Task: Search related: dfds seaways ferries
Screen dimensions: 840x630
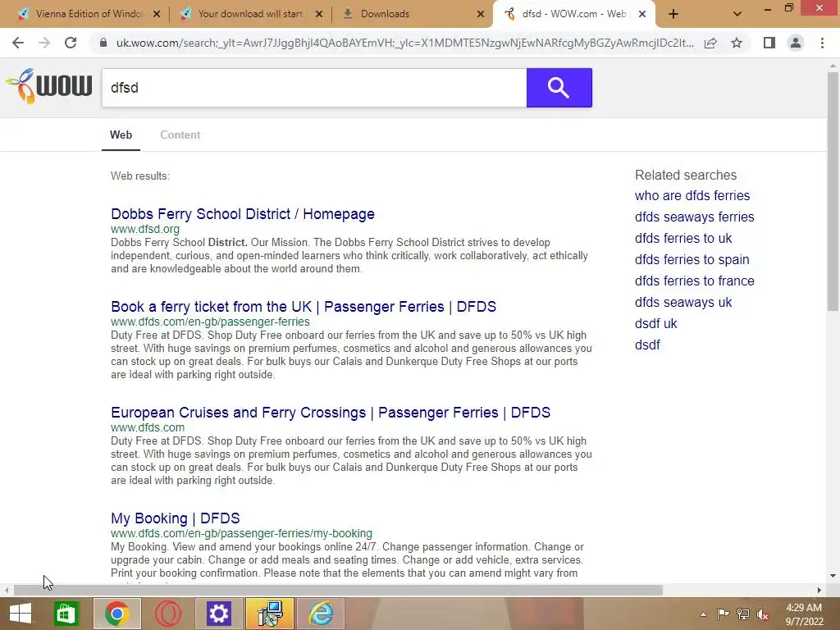Action: tap(694, 217)
